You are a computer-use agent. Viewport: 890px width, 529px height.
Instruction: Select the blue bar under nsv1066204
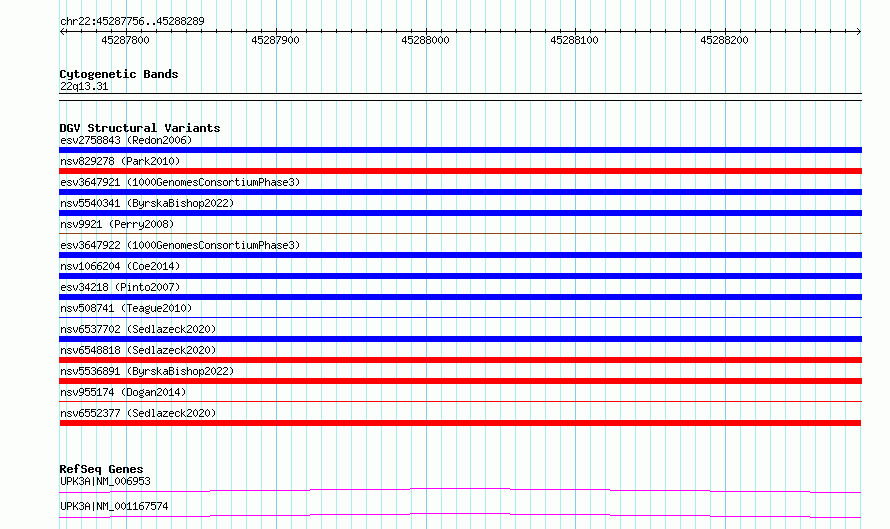pyautogui.click(x=460, y=276)
